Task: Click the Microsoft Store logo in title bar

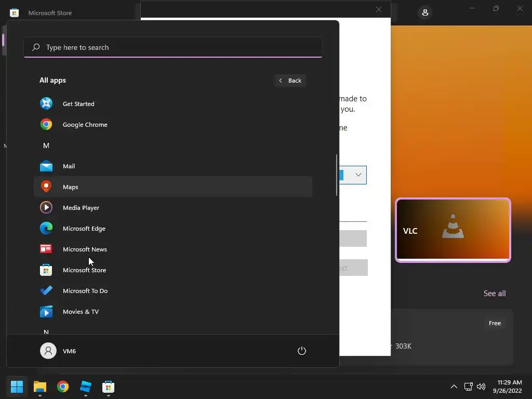Action: point(14,13)
